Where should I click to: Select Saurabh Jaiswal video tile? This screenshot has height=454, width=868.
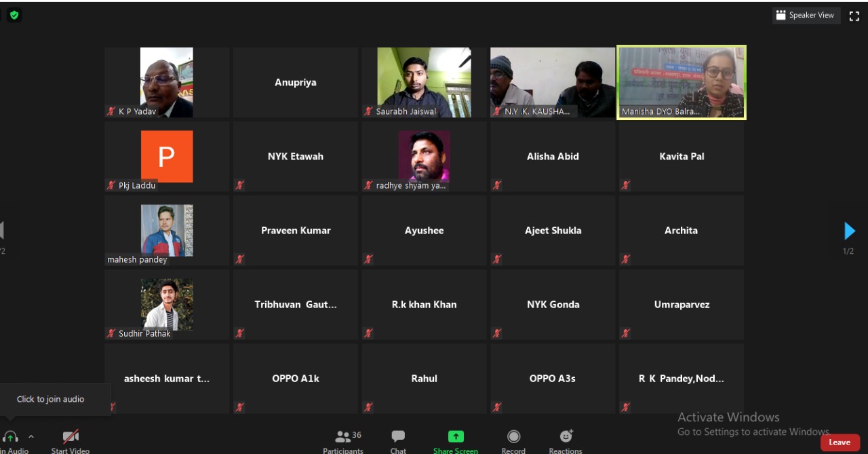click(x=425, y=82)
